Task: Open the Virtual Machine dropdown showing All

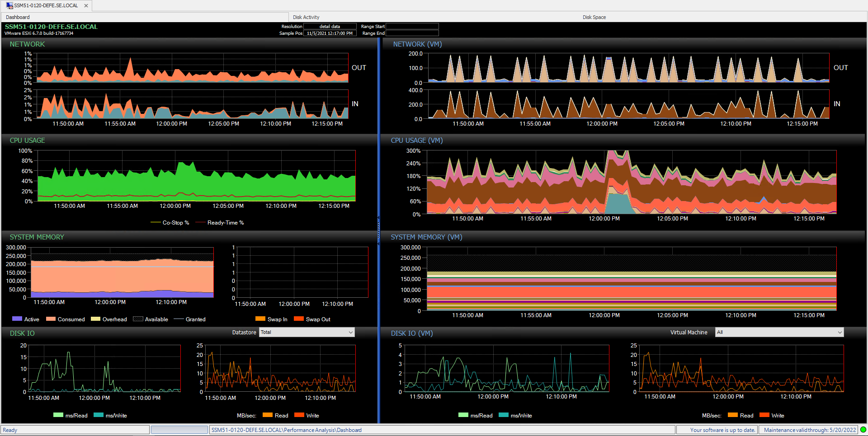Action: (x=840, y=332)
